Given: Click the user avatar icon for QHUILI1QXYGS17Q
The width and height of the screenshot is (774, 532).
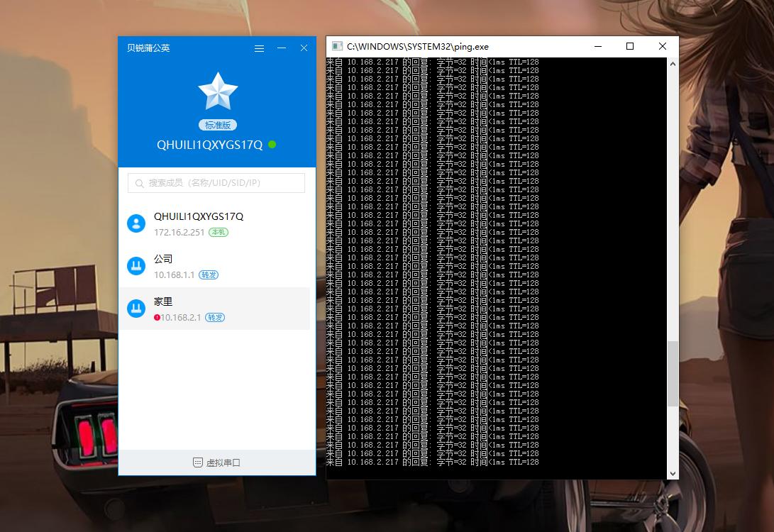Looking at the screenshot, I should [136, 223].
